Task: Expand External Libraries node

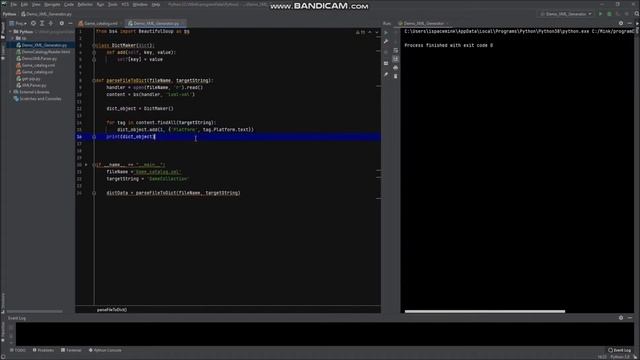Action: click(x=11, y=92)
